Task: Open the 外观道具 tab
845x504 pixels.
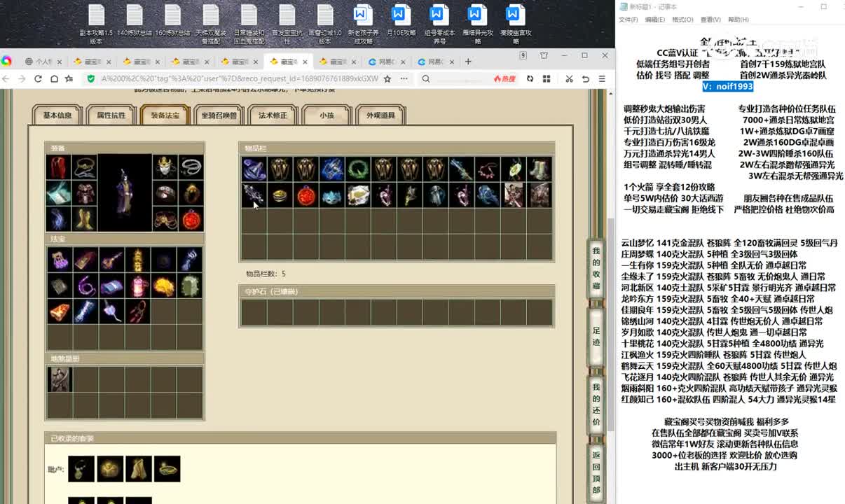Action: [x=380, y=115]
